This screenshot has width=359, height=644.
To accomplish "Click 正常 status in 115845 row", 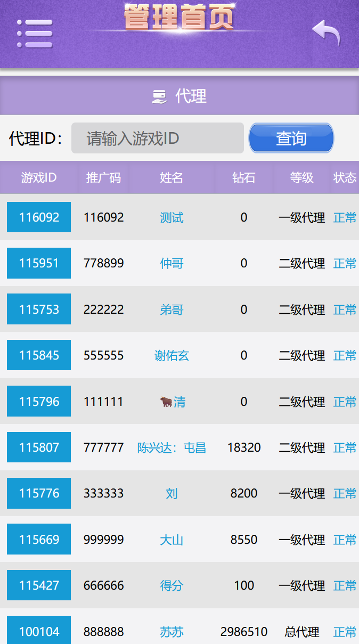I will tap(345, 355).
